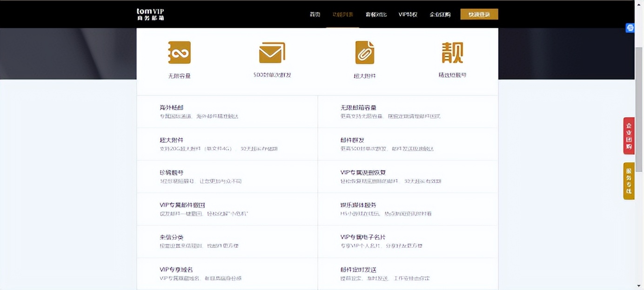Open the 套餐对比 navigation item
The image size is (644, 290).
click(375, 14)
